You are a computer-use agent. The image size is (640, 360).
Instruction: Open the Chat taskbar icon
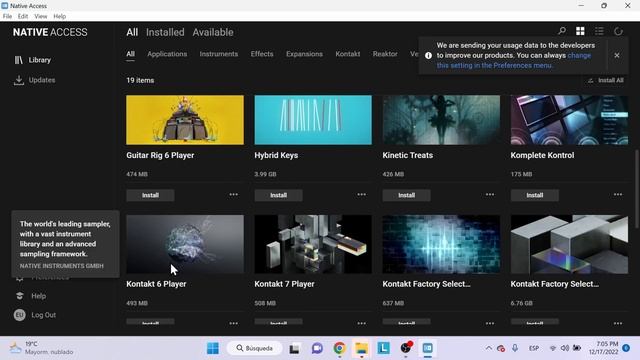[x=317, y=348]
